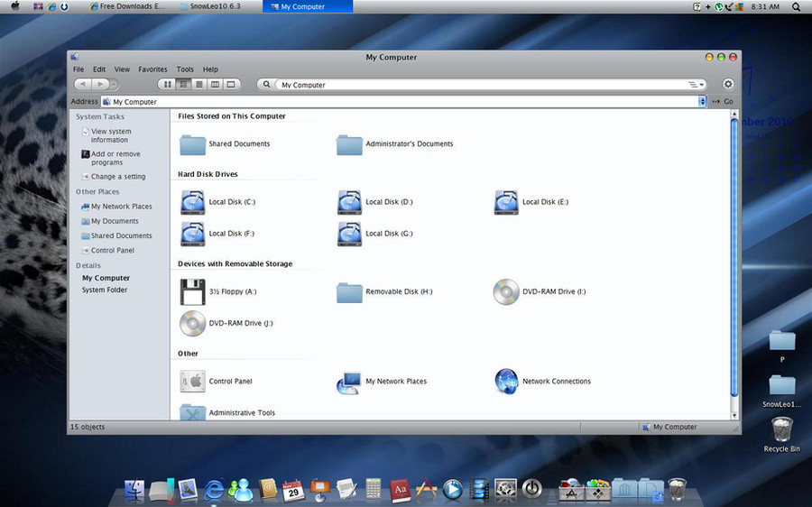This screenshot has height=507, width=812.
Task: Open the Messenger buddies icon in dock
Action: tap(240, 490)
